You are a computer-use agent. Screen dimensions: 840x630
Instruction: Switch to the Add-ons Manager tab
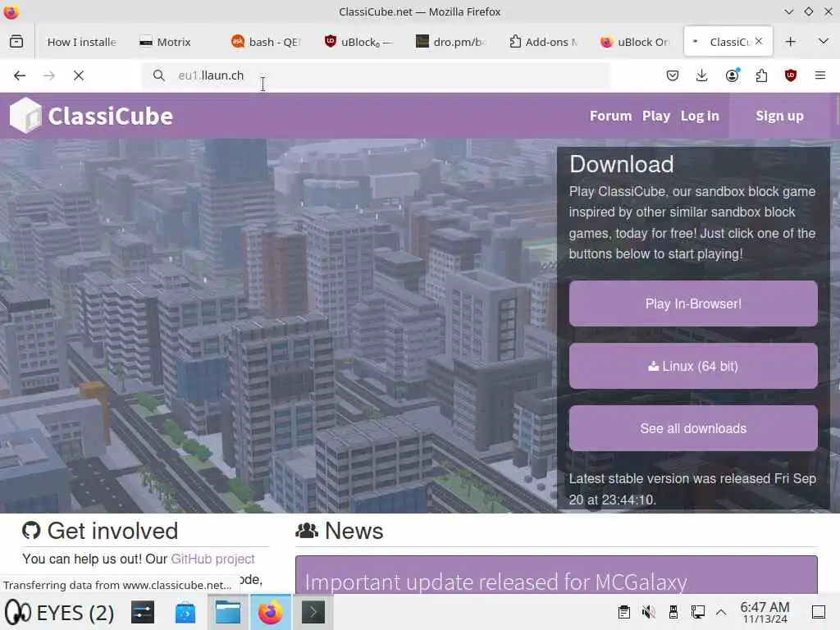pos(544,42)
